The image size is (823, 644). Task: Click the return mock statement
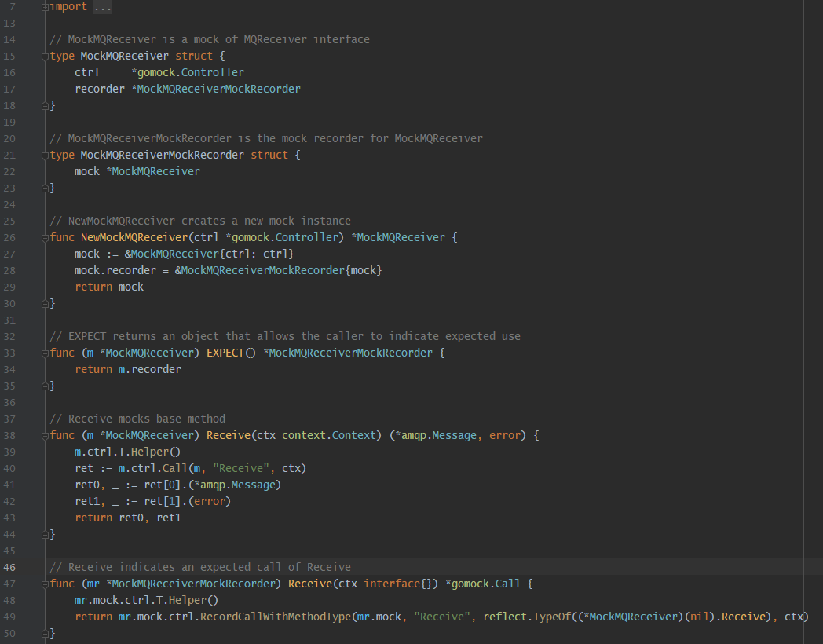(x=110, y=287)
